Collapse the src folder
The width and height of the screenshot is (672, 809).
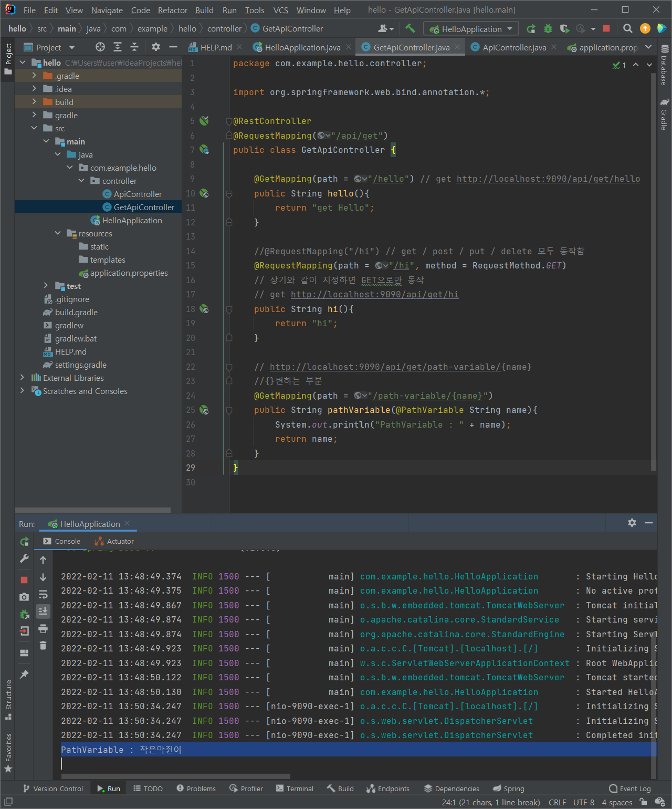tap(34, 128)
